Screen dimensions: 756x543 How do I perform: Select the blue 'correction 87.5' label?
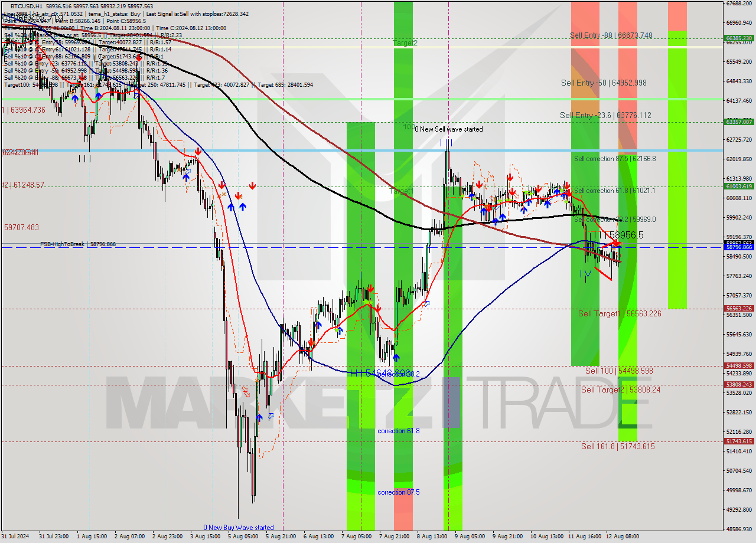click(399, 493)
